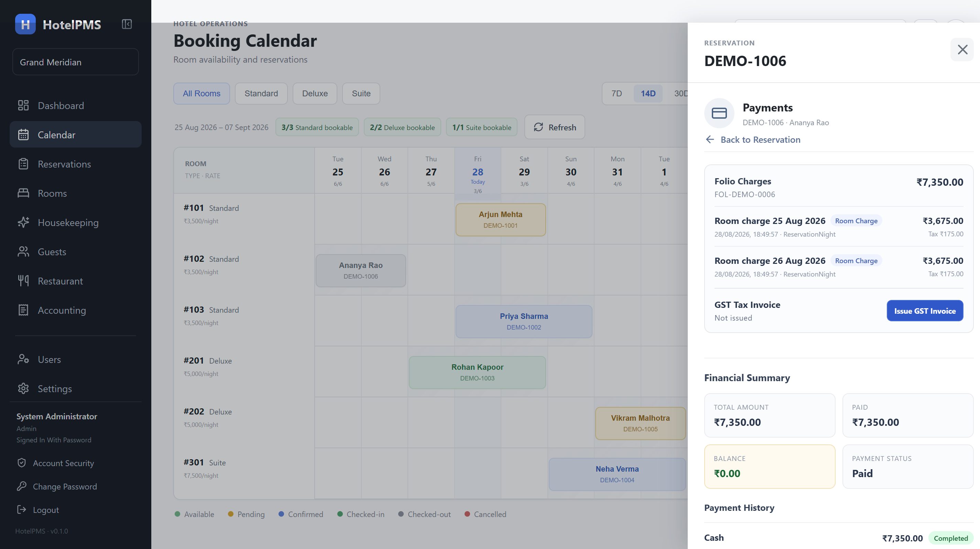Close the DEMO-1006 reservation panel
The image size is (980, 549).
962,50
